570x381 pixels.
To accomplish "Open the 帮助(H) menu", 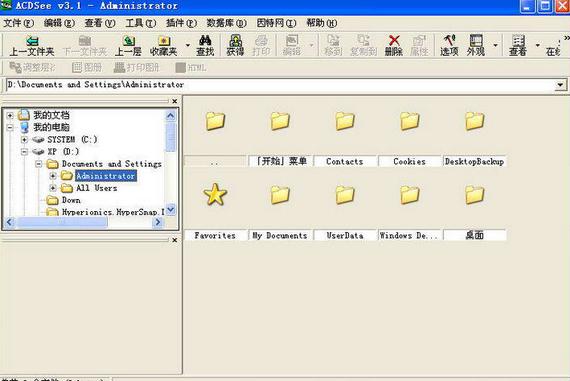I will point(321,23).
